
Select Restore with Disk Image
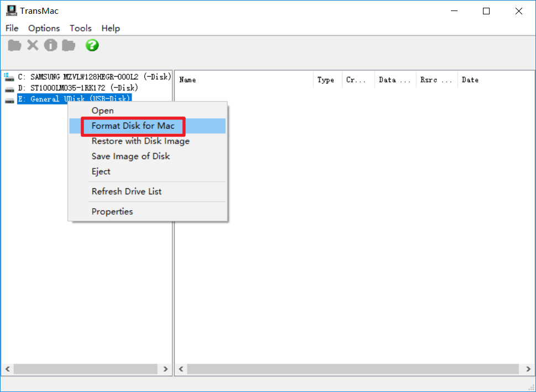pos(140,141)
